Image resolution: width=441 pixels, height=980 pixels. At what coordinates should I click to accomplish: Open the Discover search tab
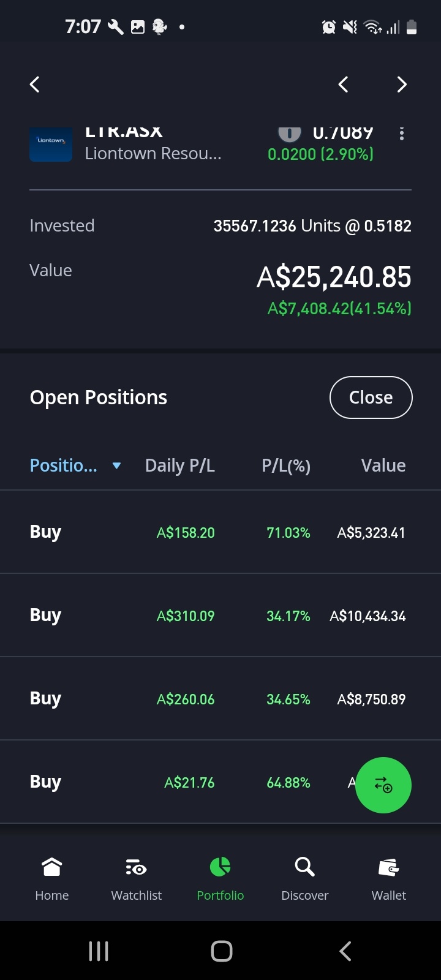click(304, 880)
